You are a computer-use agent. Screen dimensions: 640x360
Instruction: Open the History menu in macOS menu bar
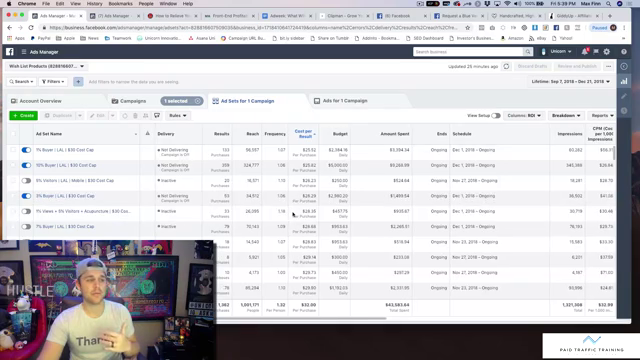point(94,4)
